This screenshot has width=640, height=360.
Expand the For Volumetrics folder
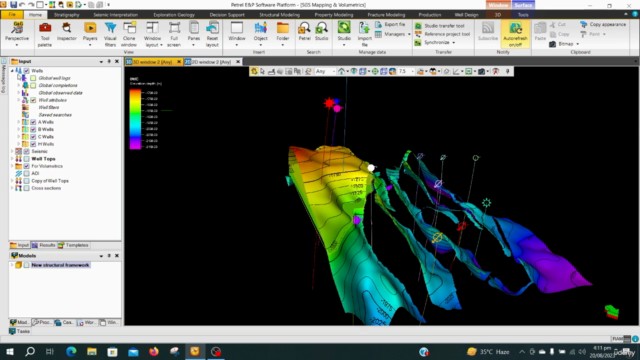tap(12, 166)
